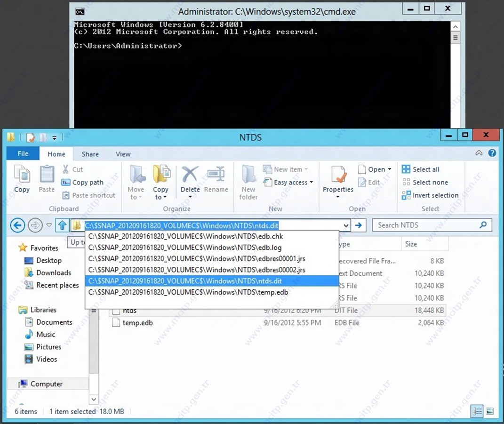Go up one folder level

point(63,225)
